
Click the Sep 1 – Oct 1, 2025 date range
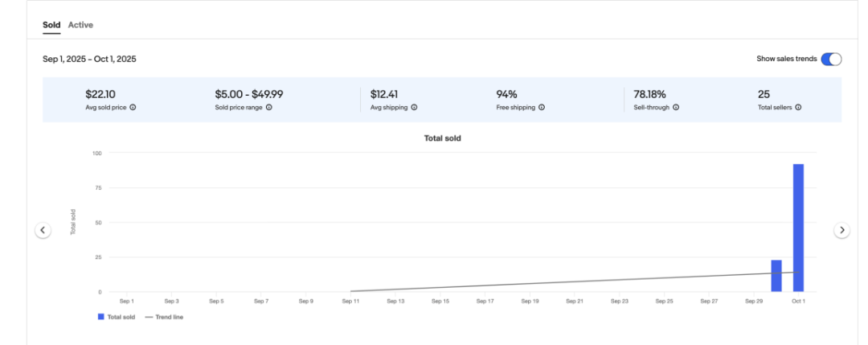89,59
